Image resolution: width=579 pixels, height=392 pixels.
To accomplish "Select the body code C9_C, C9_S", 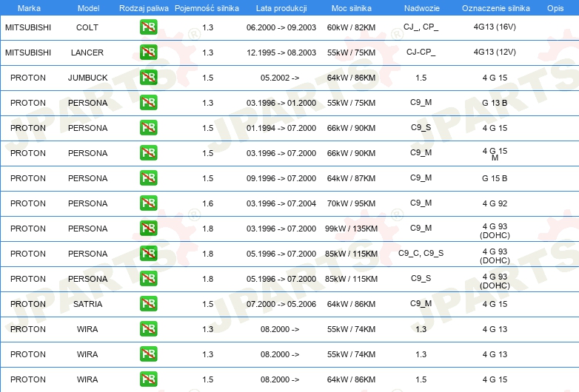I will 421,253.
